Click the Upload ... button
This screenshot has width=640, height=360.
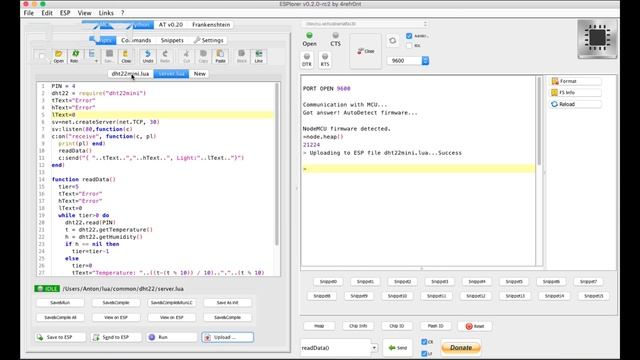coord(227,337)
